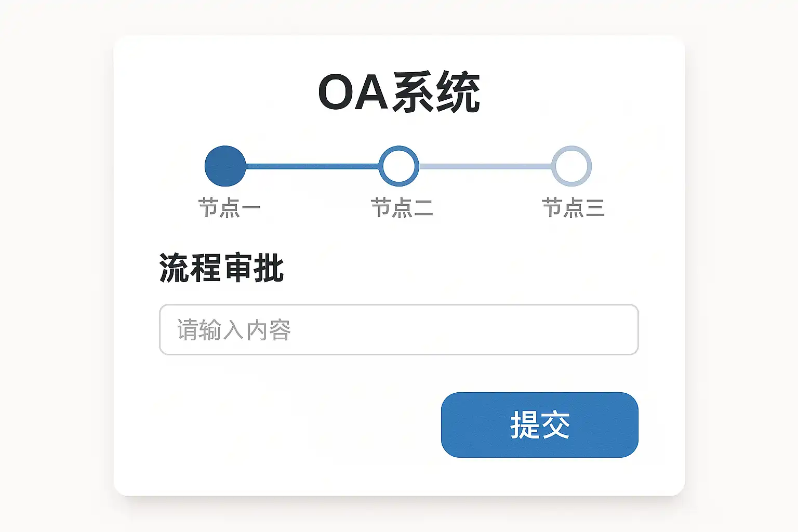The height and width of the screenshot is (532, 798).
Task: Choose the 节点三 step label
Action: click(x=573, y=208)
